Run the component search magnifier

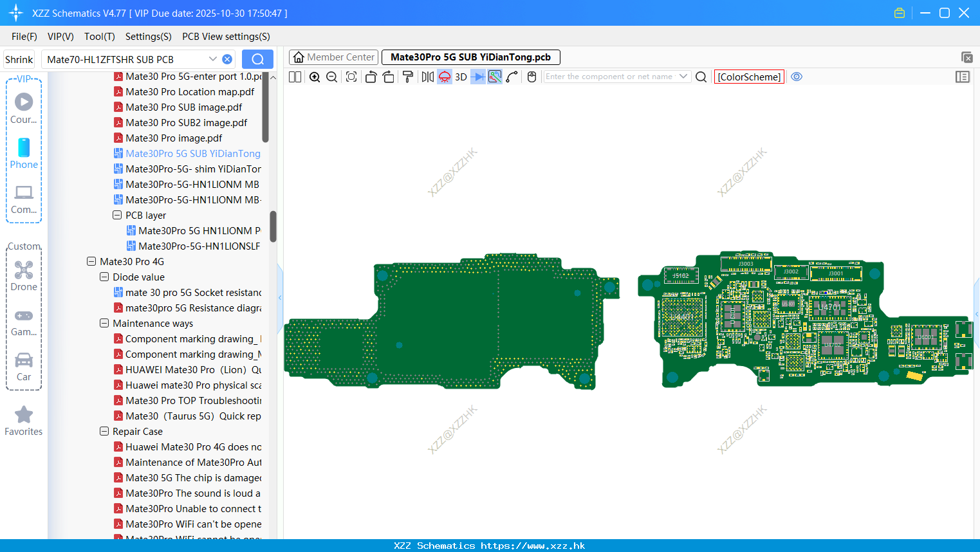[x=701, y=77]
